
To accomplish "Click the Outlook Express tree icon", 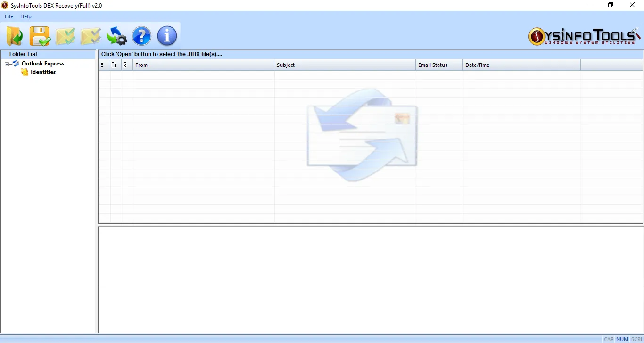I will tap(16, 64).
